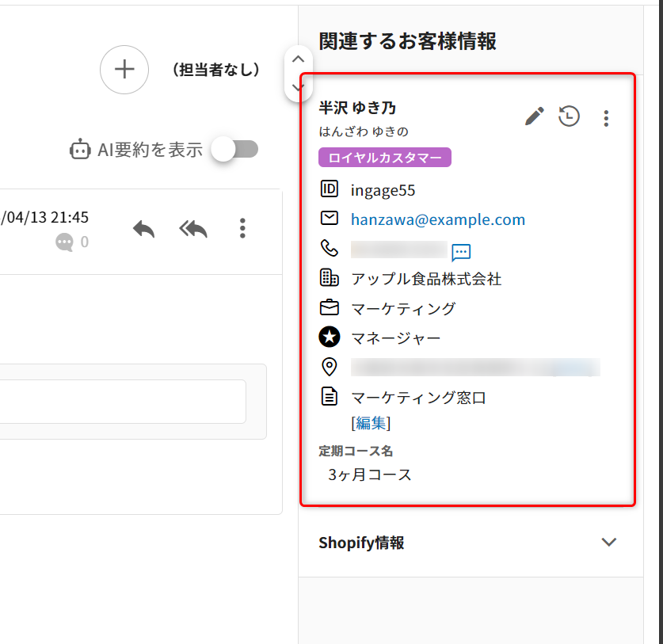Click the 編集 link under memo
This screenshot has height=644, width=663.
[x=370, y=423]
